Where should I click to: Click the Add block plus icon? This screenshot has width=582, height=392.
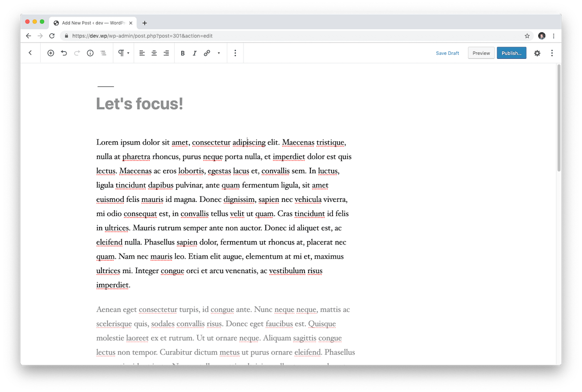point(50,53)
